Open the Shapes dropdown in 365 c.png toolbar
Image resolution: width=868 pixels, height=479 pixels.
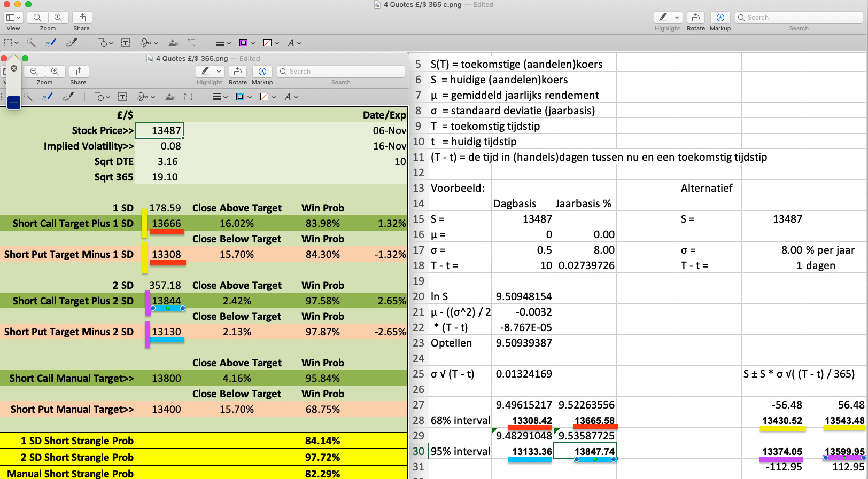[x=105, y=43]
